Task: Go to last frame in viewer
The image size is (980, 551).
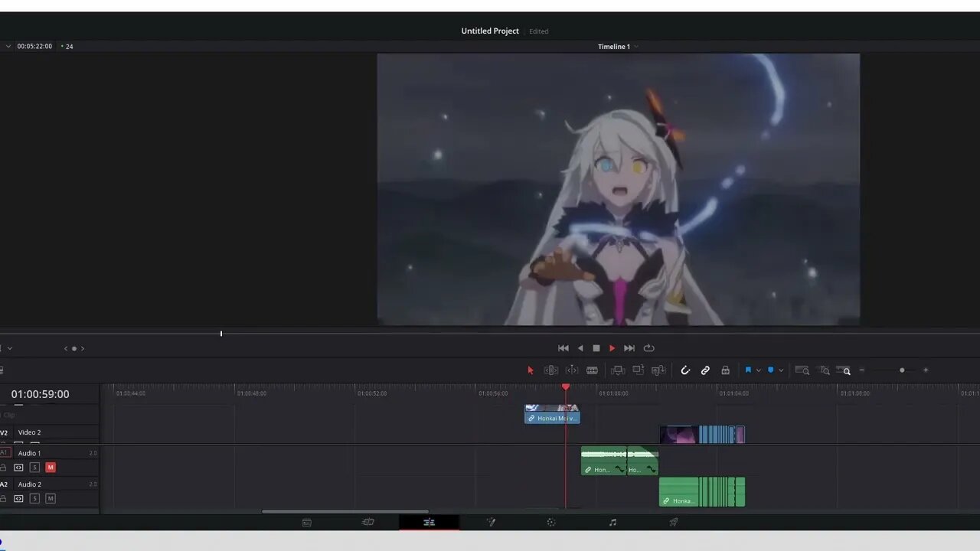Action: 629,348
